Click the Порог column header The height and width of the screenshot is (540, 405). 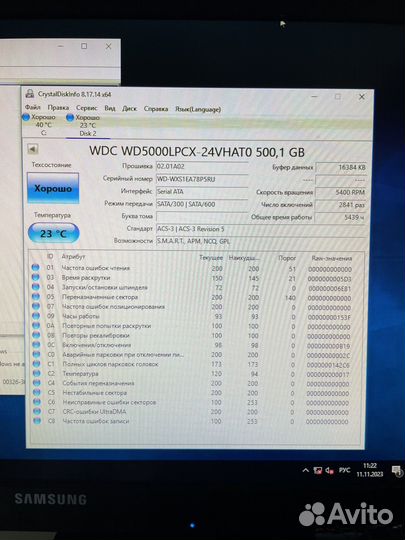(287, 258)
